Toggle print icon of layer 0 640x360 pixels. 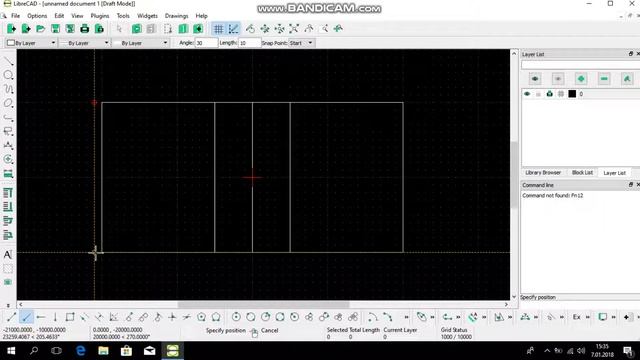pos(550,94)
